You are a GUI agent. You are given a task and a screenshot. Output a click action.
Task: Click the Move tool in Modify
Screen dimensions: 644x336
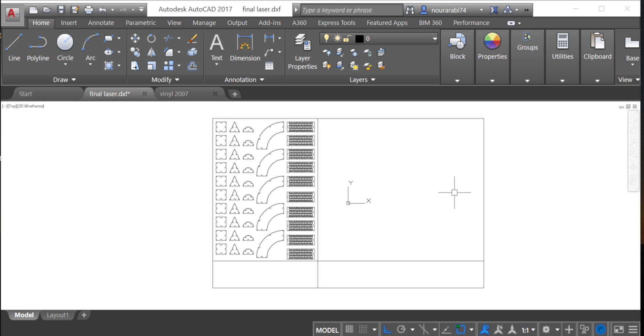(135, 38)
